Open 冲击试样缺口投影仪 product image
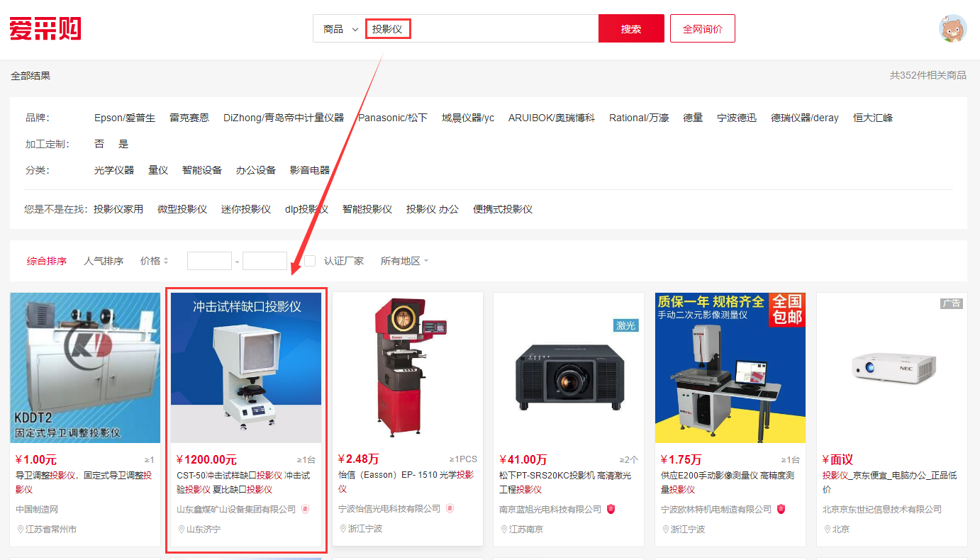980x560 pixels. 246,368
